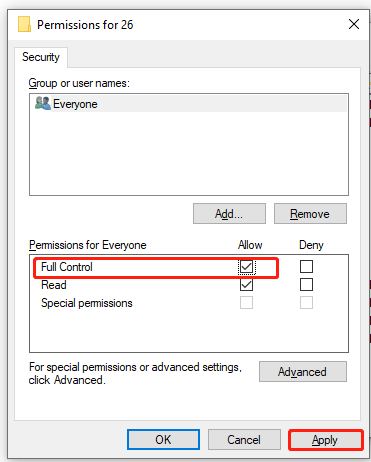
Task: Toggle the Allow checkbox for Full Control
Action: 247,267
